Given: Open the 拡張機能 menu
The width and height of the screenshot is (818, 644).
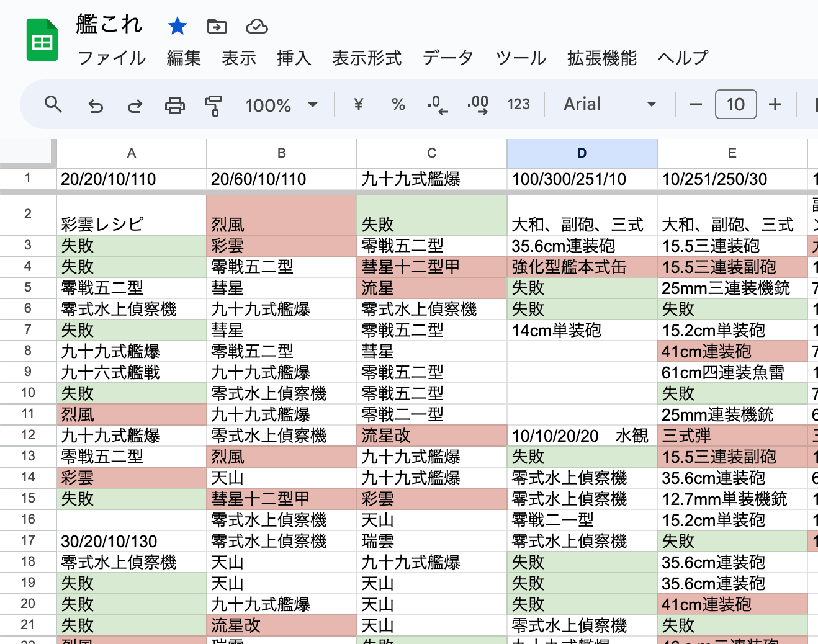Looking at the screenshot, I should pyautogui.click(x=602, y=58).
